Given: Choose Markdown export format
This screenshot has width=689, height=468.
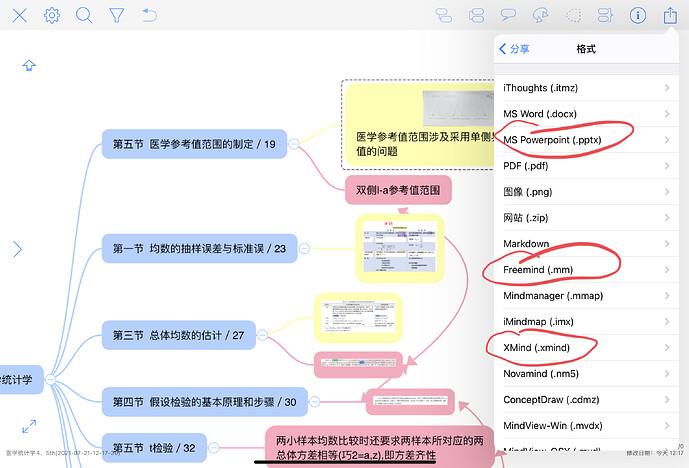Looking at the screenshot, I should point(586,243).
